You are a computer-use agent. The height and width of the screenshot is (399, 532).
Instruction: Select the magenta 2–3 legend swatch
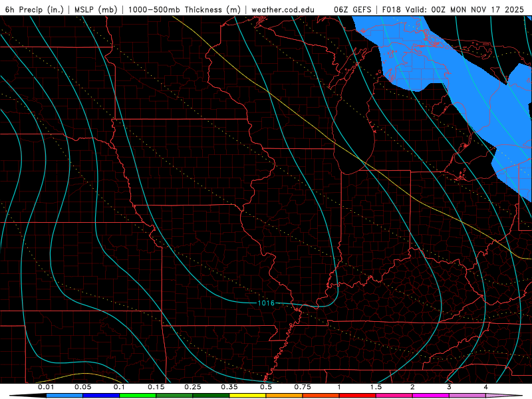pyautogui.click(x=431, y=396)
